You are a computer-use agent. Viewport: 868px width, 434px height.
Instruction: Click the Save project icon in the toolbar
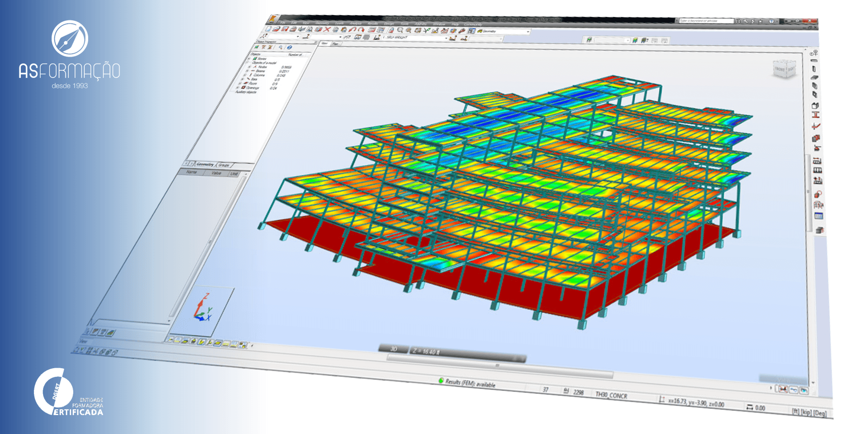[x=285, y=29]
